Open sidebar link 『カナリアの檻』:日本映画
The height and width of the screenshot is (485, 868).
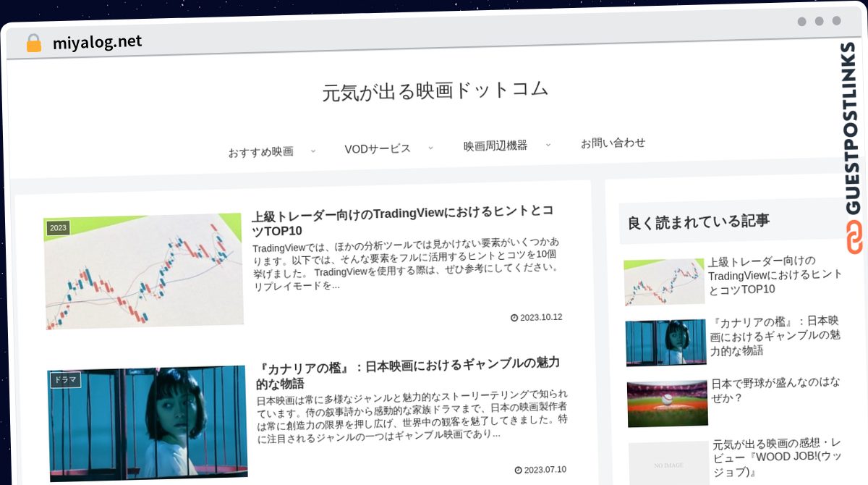click(x=776, y=335)
